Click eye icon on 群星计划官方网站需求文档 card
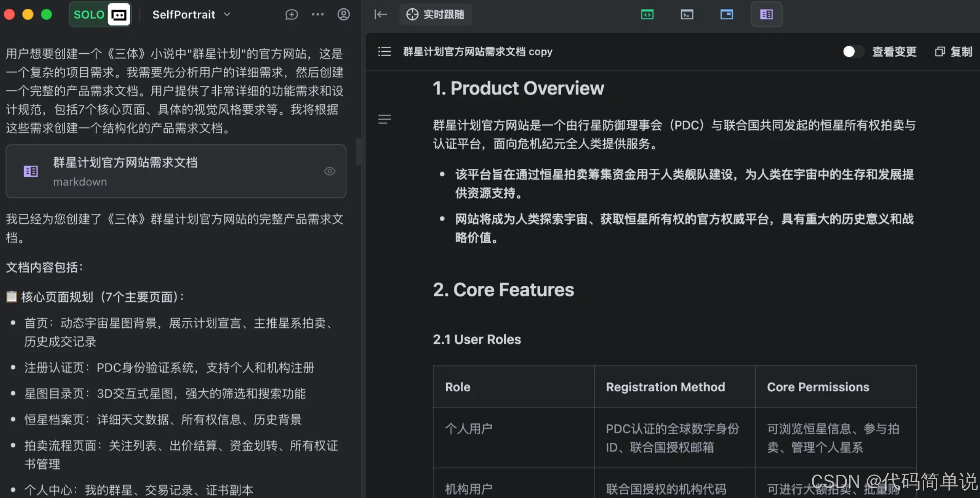Screen dimensions: 980x498 (329, 171)
